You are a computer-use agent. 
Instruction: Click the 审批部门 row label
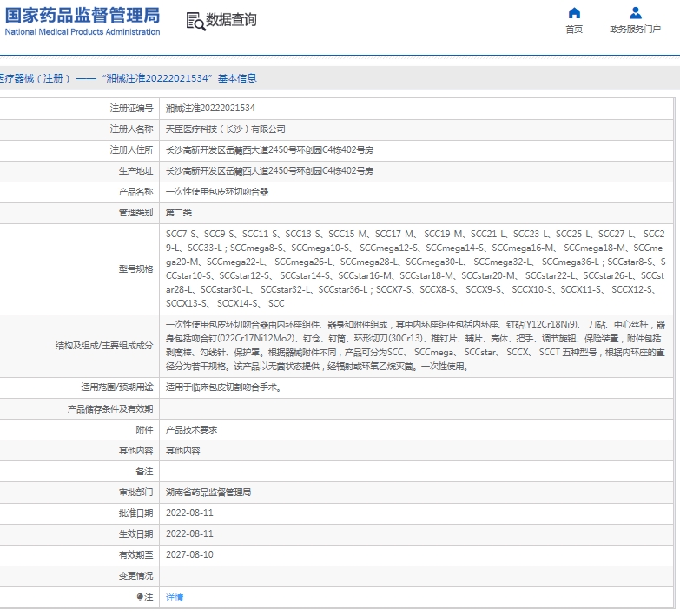tap(135, 493)
